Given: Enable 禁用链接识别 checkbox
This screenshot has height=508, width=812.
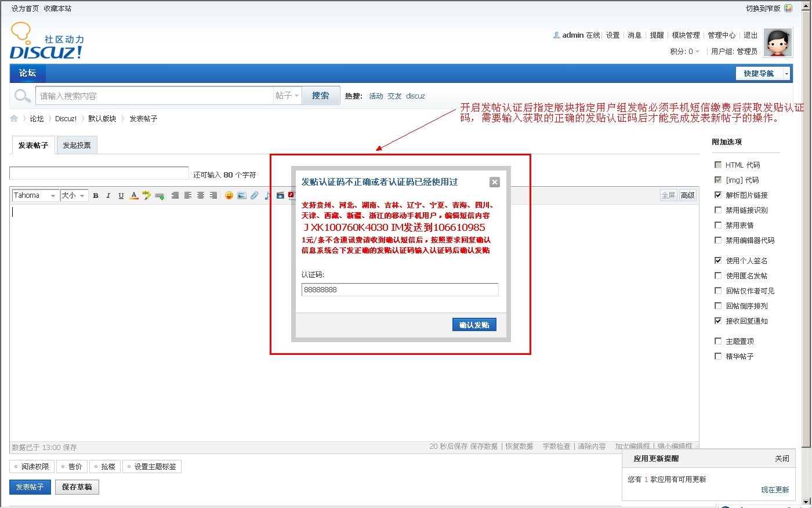Looking at the screenshot, I should (718, 210).
